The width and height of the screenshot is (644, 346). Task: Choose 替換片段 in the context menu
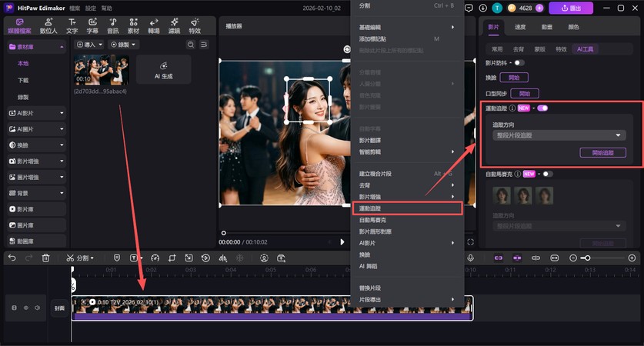pyautogui.click(x=408, y=288)
